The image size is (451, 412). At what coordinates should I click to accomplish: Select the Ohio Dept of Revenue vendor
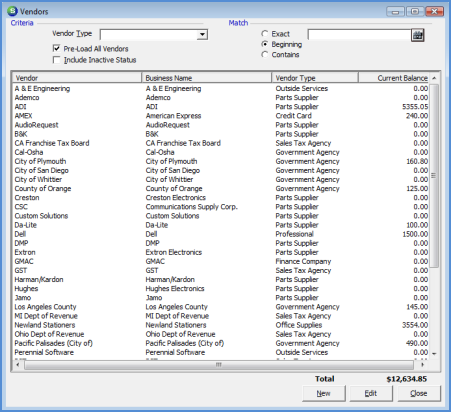coord(221,334)
